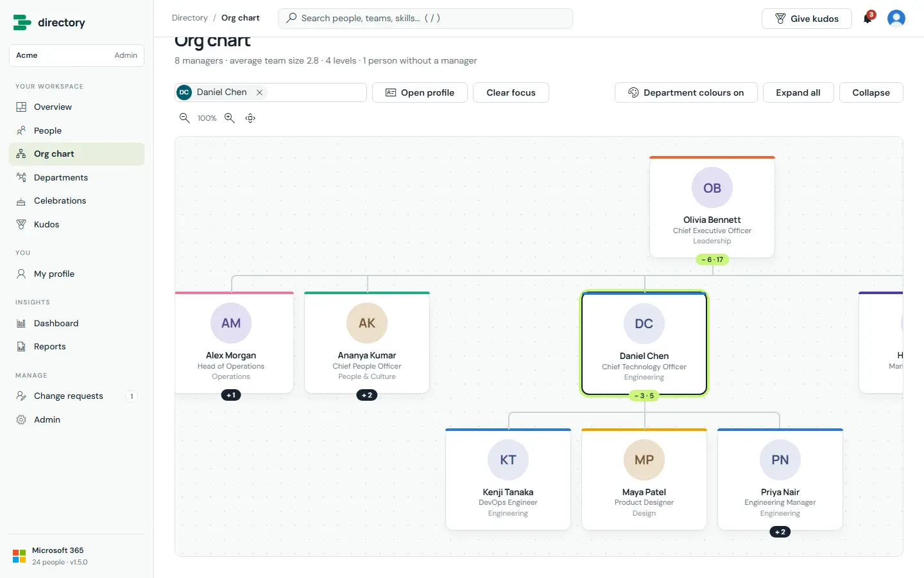Open the user avatar menu
Screen dimensions: 924x578
coord(896,18)
